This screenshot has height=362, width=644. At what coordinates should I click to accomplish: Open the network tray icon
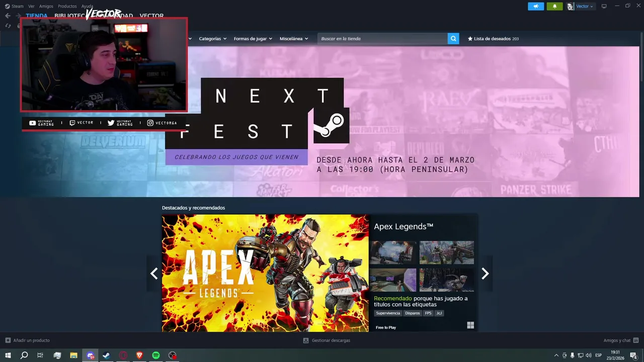point(580,355)
